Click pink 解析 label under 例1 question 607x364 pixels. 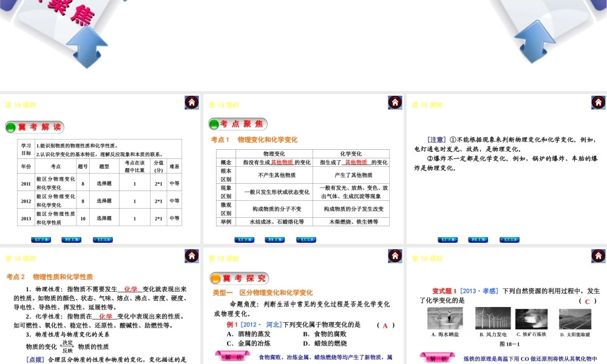(233, 357)
